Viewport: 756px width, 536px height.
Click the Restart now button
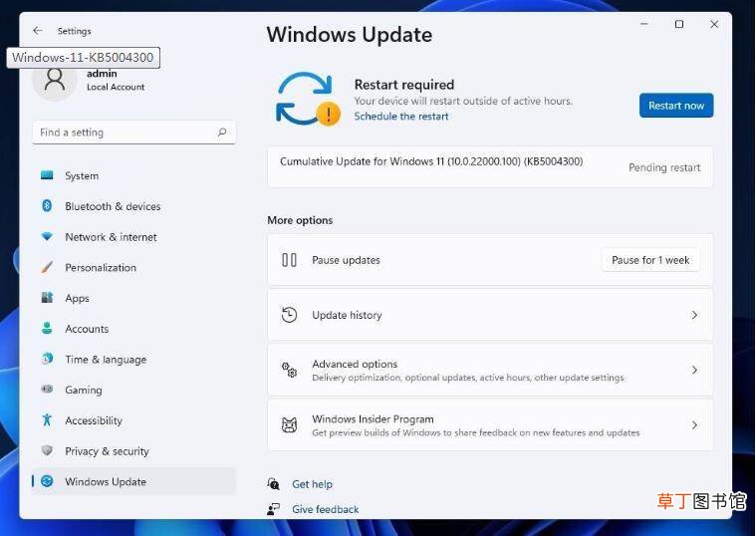[676, 106]
